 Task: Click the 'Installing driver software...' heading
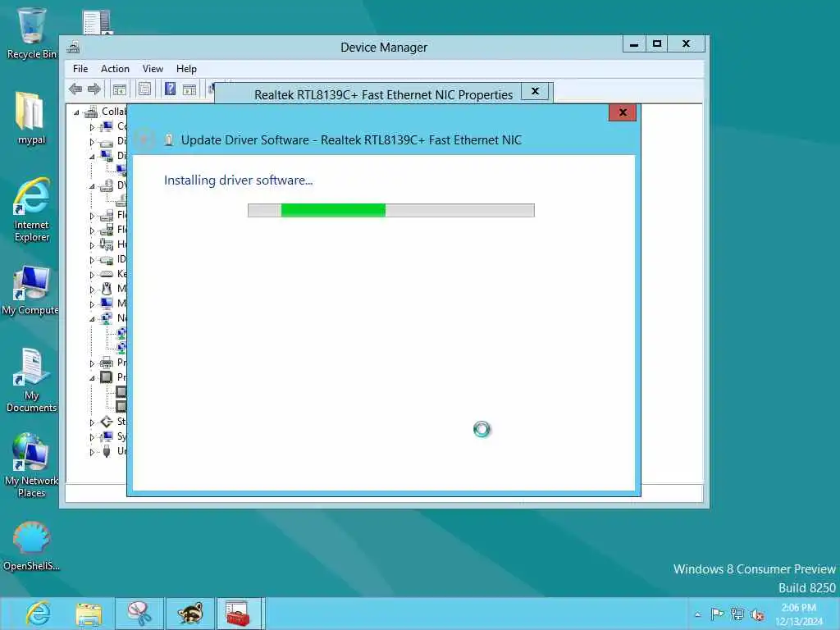pos(239,180)
